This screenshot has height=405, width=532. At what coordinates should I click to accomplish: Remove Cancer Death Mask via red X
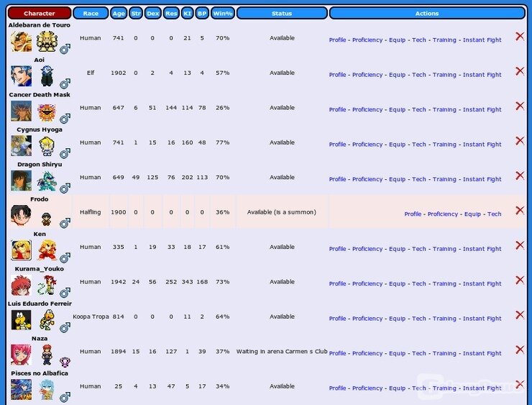520,106
